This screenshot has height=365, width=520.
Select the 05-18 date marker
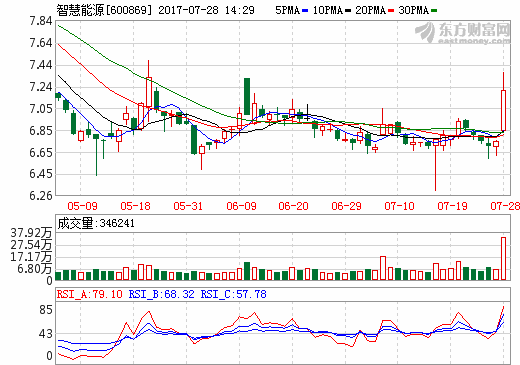tap(135, 206)
